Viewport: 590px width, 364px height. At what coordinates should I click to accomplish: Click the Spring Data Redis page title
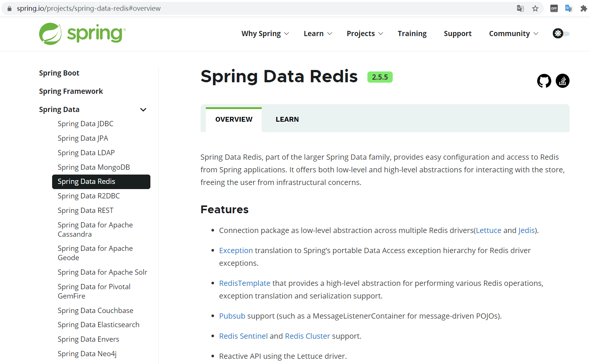[x=279, y=76]
